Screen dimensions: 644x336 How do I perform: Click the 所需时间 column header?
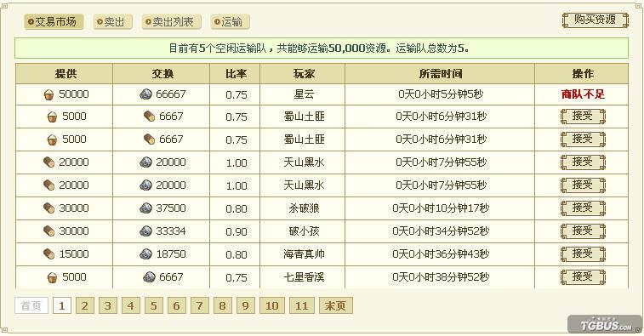440,74
